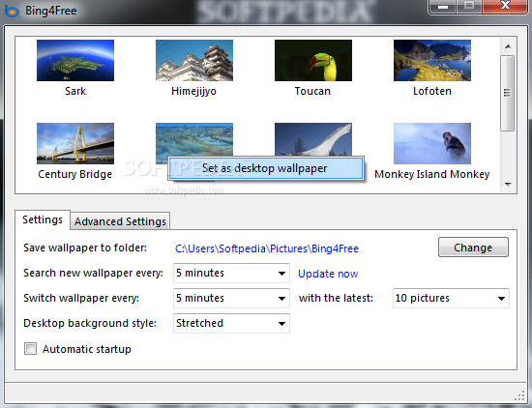This screenshot has height=408, width=532.
Task: Click the Toucan caption text
Action: coord(312,91)
